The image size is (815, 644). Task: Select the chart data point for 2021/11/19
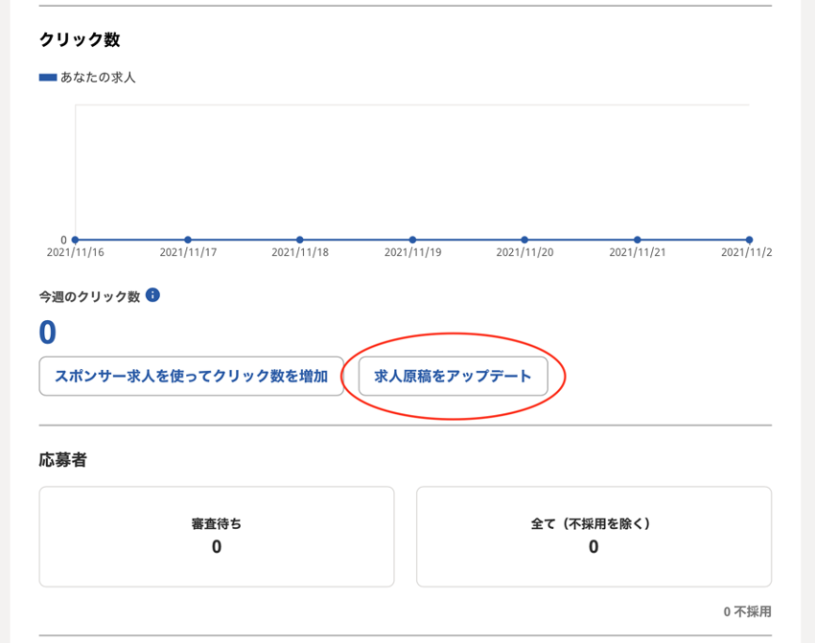click(x=412, y=240)
